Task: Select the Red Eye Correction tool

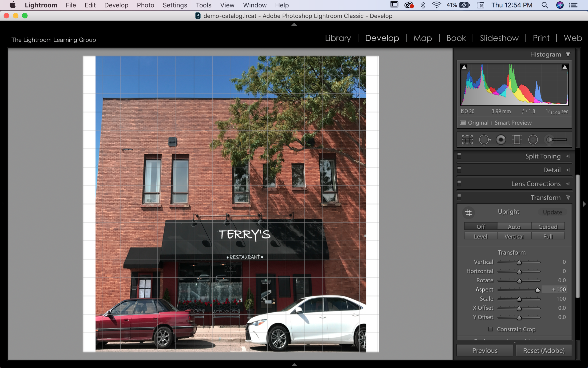Action: pos(501,140)
